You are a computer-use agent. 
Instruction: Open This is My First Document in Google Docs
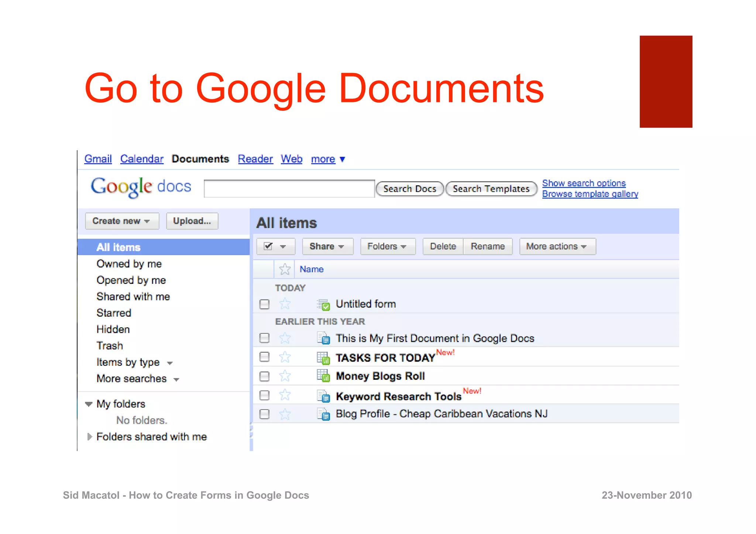[435, 338]
